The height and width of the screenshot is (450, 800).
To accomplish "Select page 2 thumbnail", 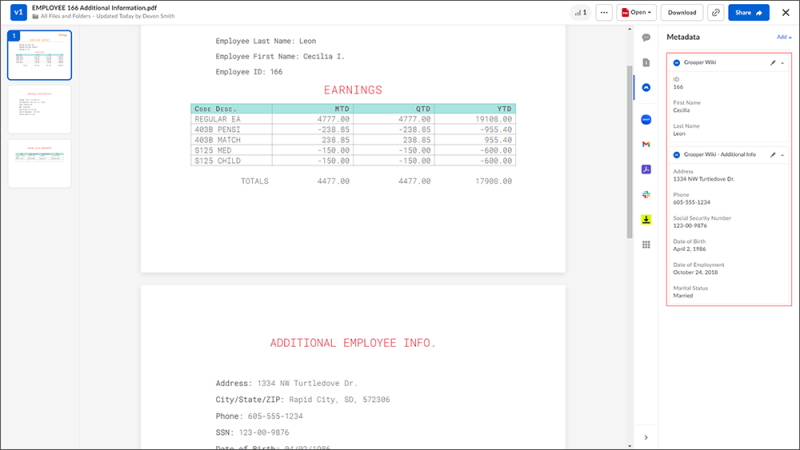I will (39, 109).
